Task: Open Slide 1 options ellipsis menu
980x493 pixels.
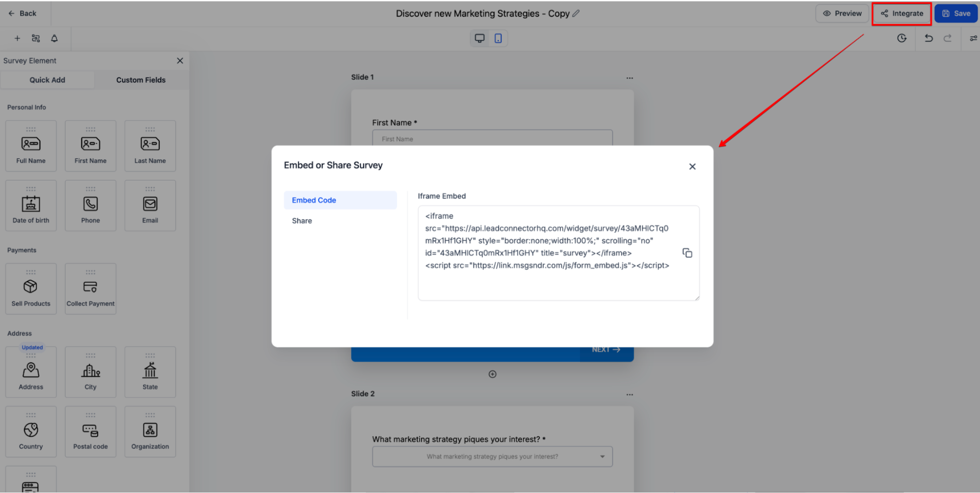Action: [x=629, y=78]
